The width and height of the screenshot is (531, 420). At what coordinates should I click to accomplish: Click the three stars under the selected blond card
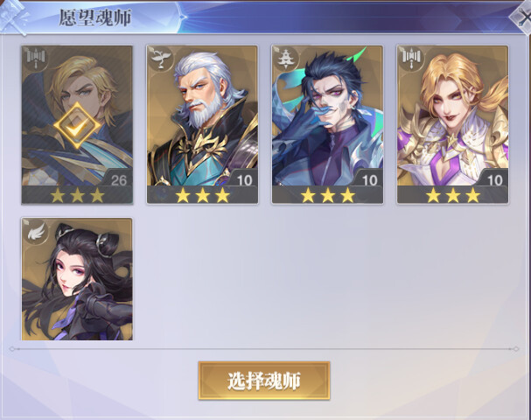click(x=77, y=195)
